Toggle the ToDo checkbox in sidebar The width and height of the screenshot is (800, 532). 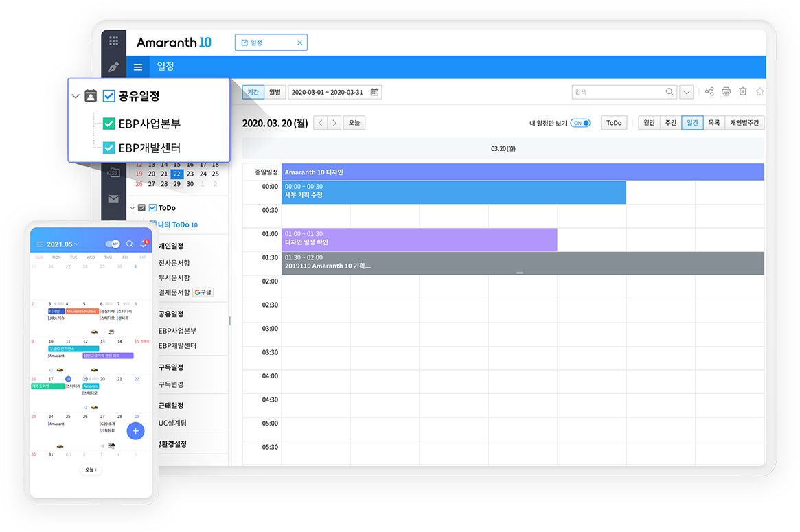tap(152, 207)
